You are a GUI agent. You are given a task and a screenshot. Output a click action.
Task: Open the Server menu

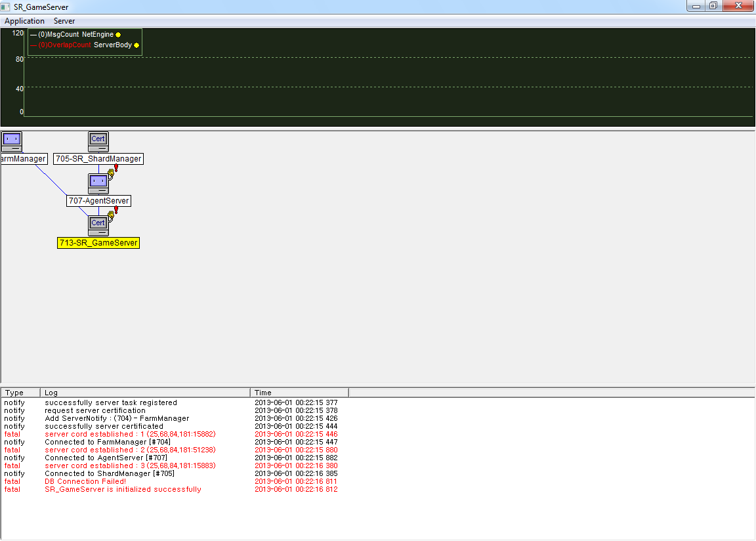[x=64, y=21]
